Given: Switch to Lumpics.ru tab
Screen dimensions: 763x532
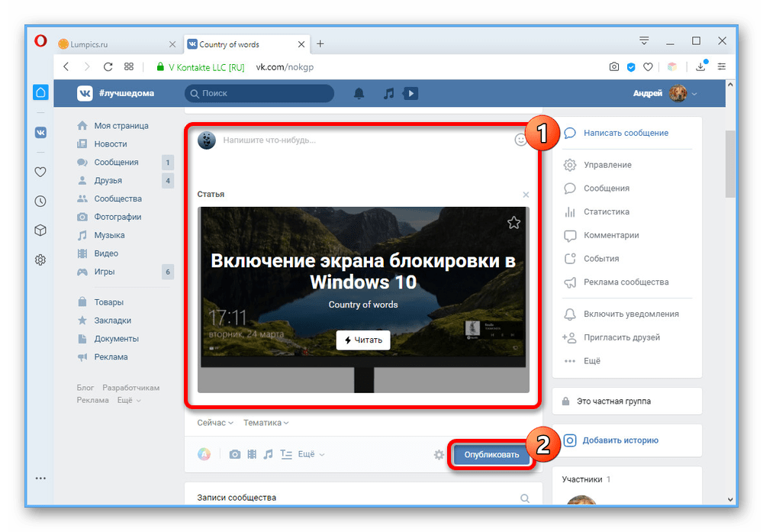Looking at the screenshot, I should coord(117,44).
